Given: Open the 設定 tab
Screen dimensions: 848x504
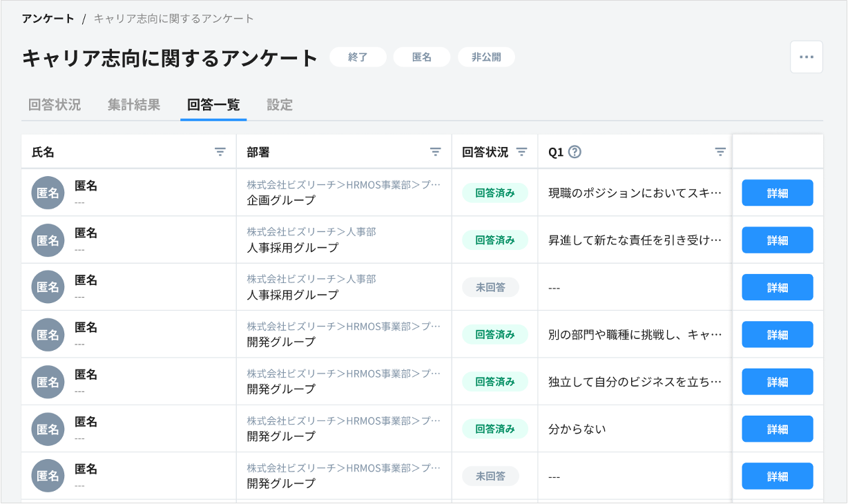Looking at the screenshot, I should (279, 104).
